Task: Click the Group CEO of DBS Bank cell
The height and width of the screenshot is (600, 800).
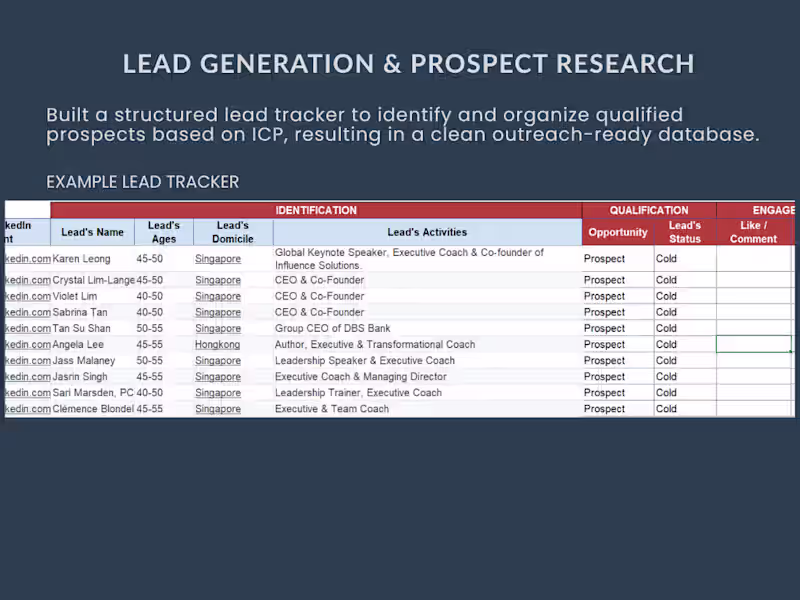Action: 427,328
